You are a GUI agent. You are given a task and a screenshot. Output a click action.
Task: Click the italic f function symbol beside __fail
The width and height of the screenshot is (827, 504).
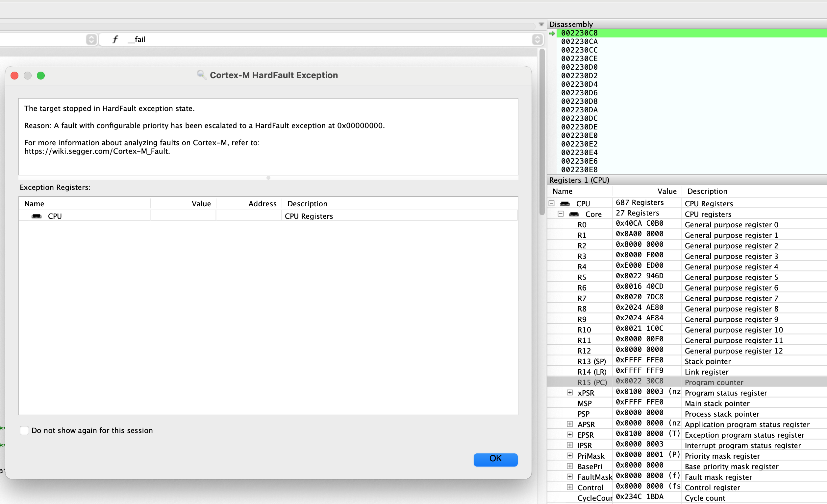click(x=115, y=39)
